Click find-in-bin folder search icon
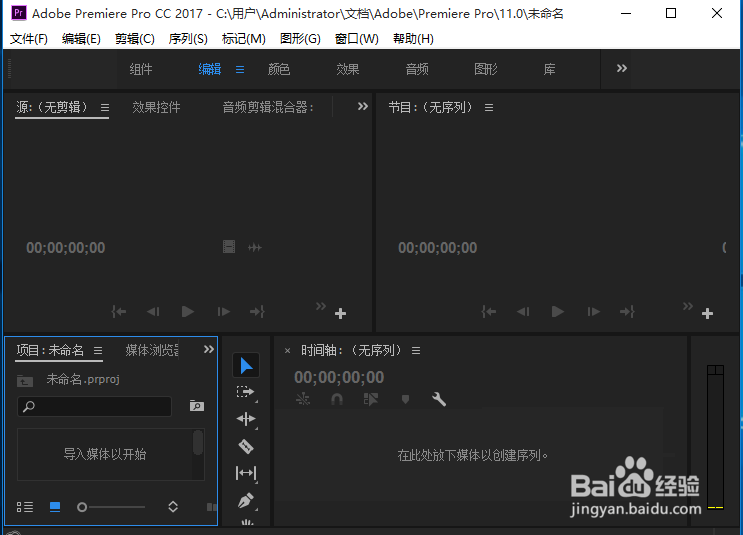743x535 pixels. click(x=197, y=406)
